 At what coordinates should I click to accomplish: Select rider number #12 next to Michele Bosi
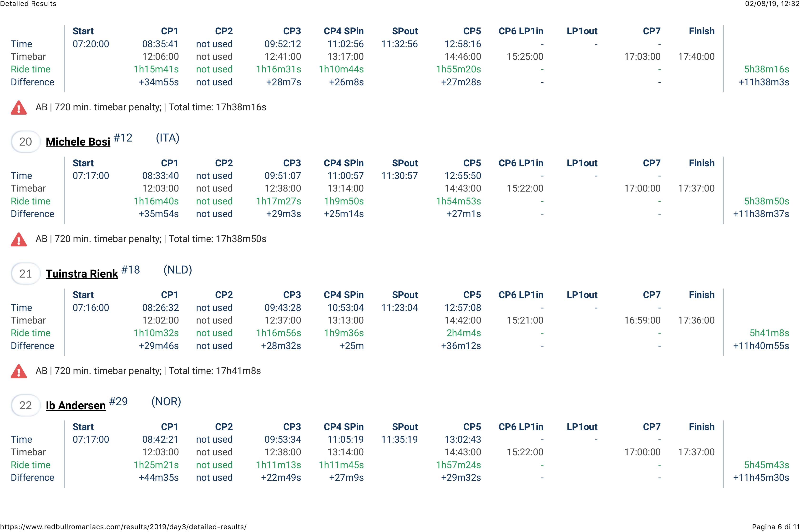123,138
